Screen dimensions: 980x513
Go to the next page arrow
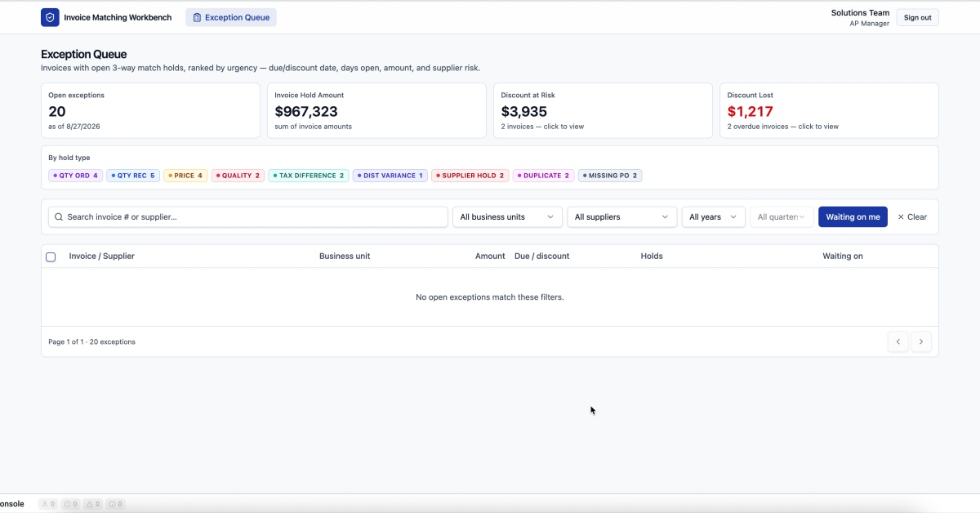(921, 341)
